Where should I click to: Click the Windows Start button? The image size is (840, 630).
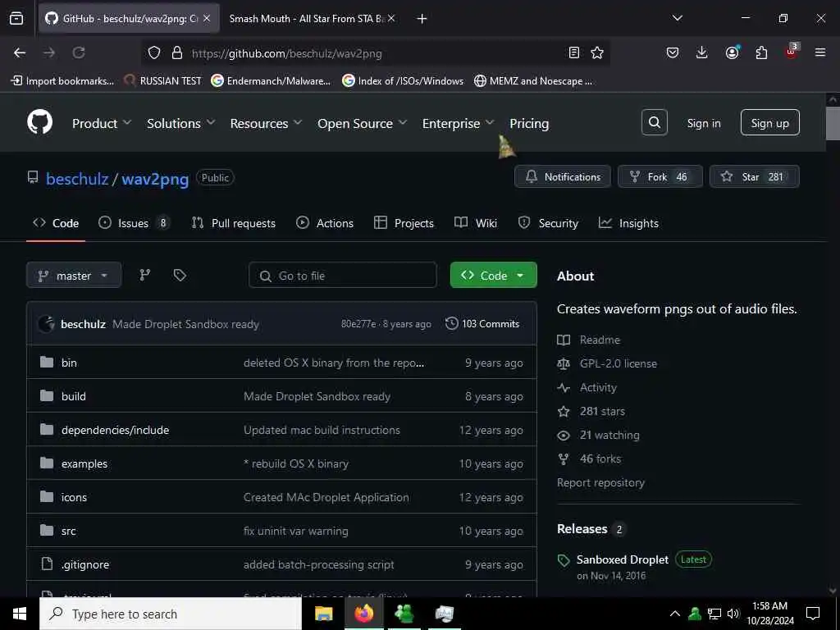[x=20, y=614]
